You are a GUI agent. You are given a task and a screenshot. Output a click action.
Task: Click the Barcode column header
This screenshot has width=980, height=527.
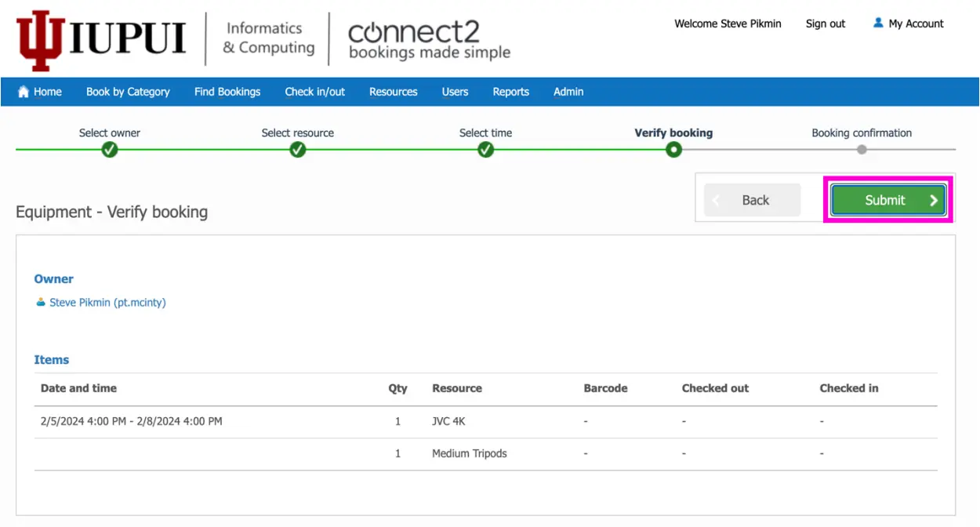[x=606, y=388]
